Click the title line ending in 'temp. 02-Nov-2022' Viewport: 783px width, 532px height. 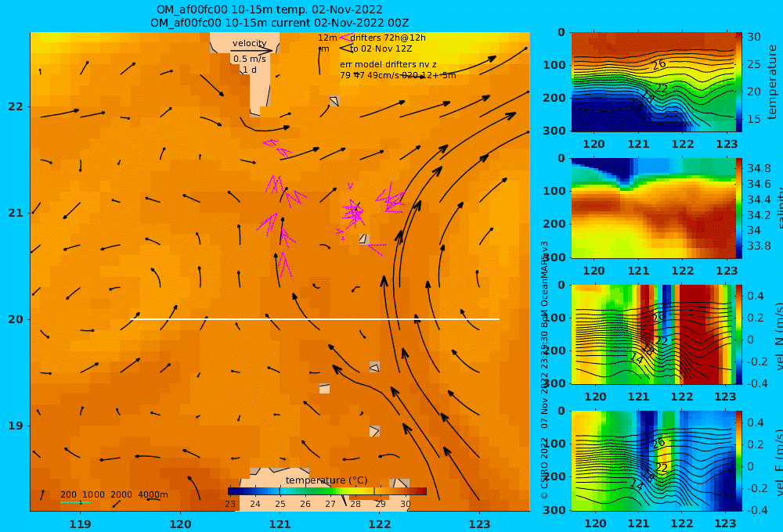[269, 9]
